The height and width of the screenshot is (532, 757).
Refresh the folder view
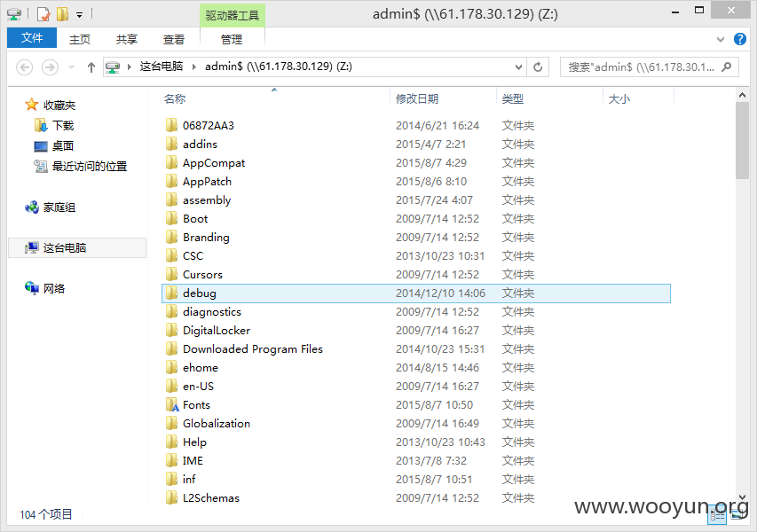click(538, 67)
